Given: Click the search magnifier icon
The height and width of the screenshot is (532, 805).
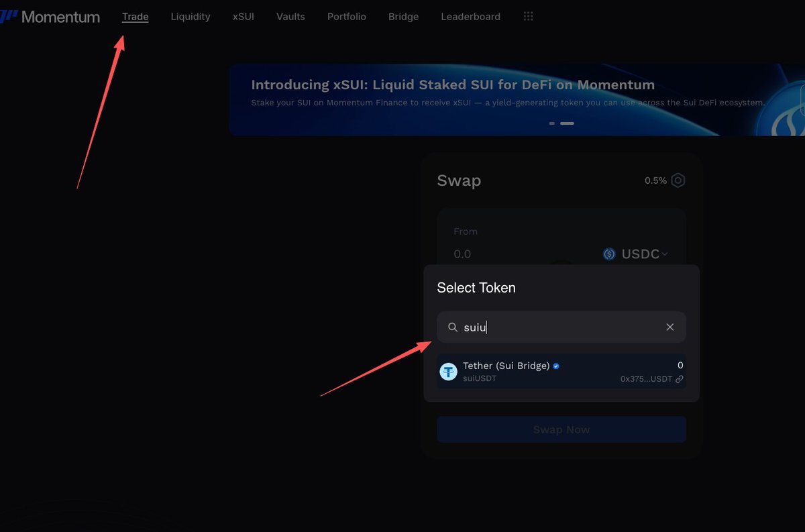Looking at the screenshot, I should pyautogui.click(x=453, y=327).
